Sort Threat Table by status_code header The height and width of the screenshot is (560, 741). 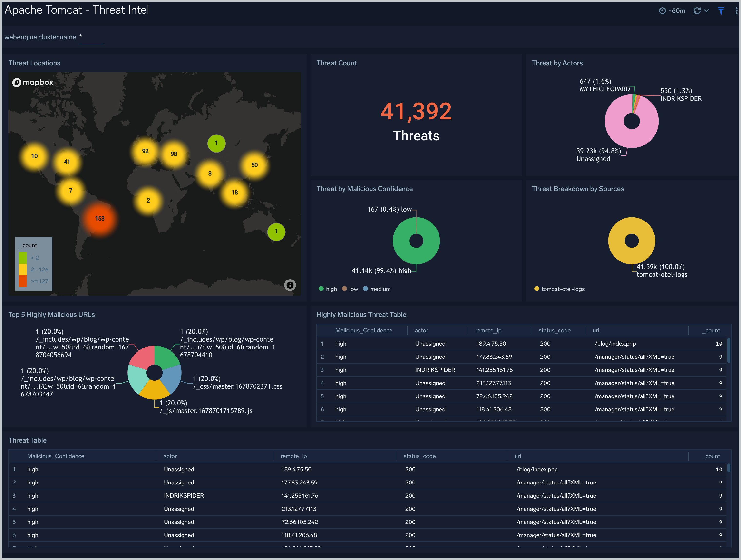419,456
